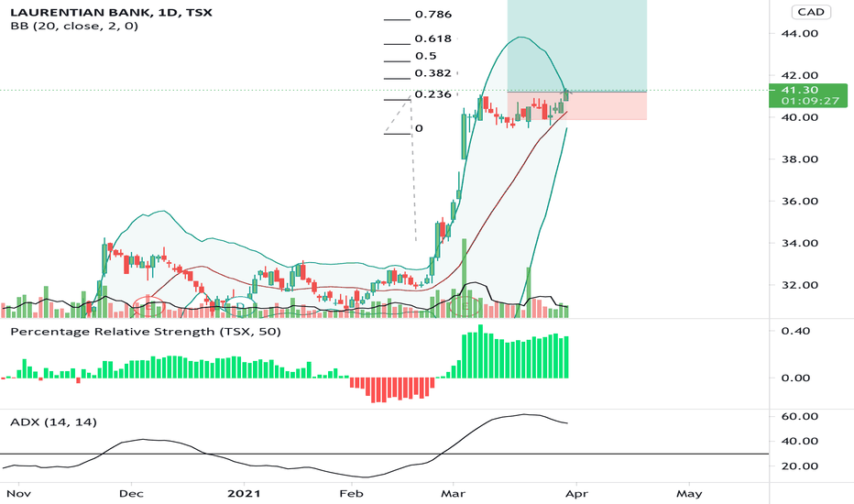Select the 0.786 Fibonacci level label
Screen dimensions: 854x504
point(433,14)
